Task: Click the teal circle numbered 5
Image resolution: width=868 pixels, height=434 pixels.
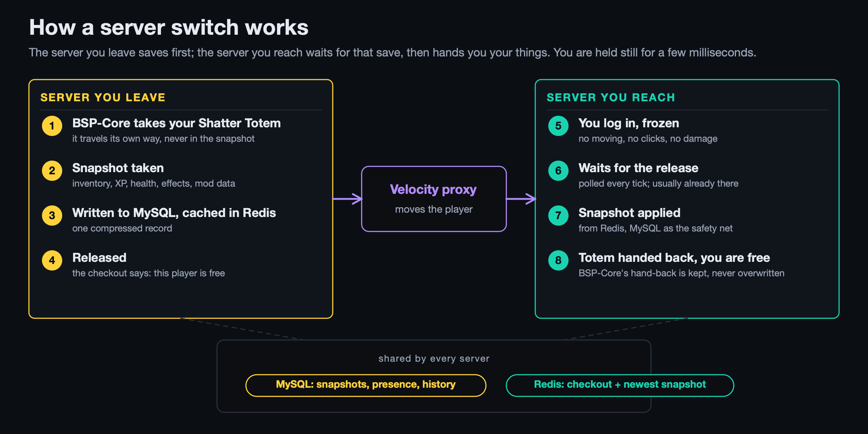Action: 558,126
